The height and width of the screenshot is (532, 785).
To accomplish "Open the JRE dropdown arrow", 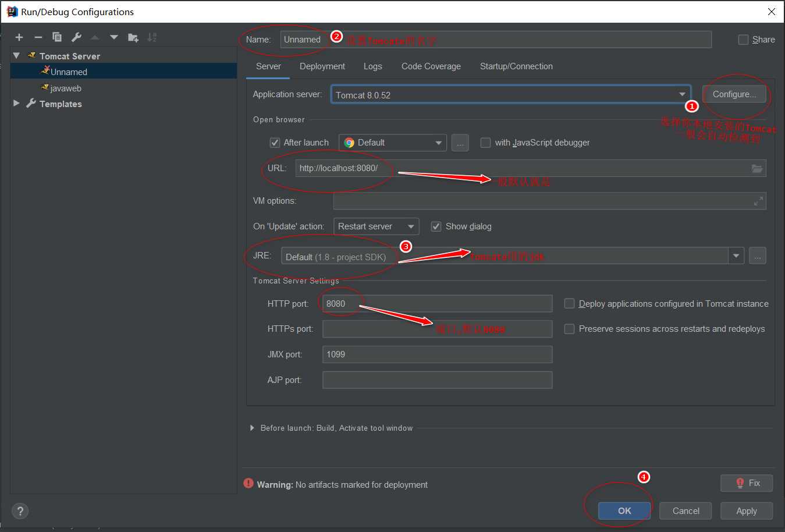I will click(736, 256).
